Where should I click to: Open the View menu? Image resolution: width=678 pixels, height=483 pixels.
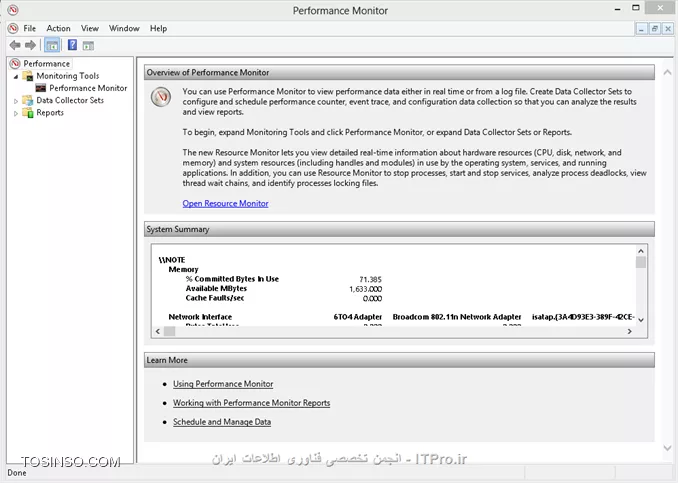(90, 28)
